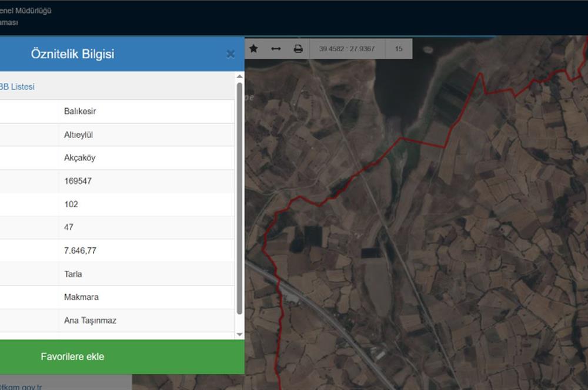Click the Ana Taşınmaz value row
Image resolution: width=588 pixels, height=390 pixels.
coord(90,321)
